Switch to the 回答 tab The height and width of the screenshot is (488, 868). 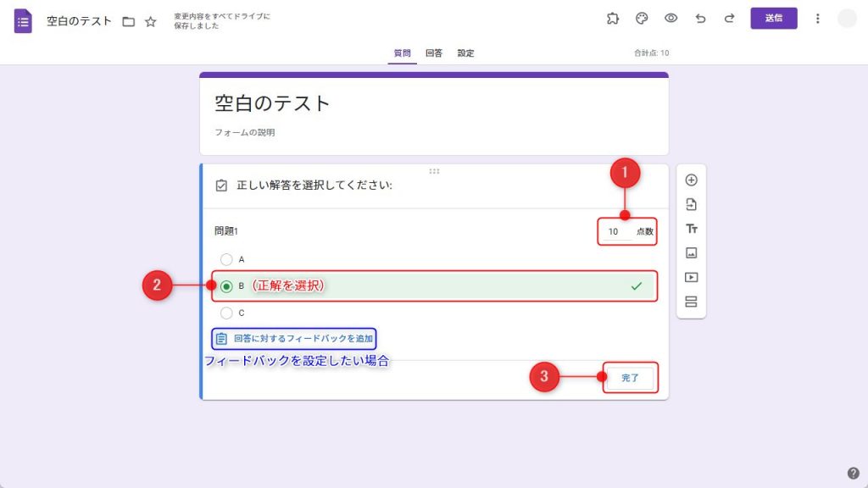434,53
